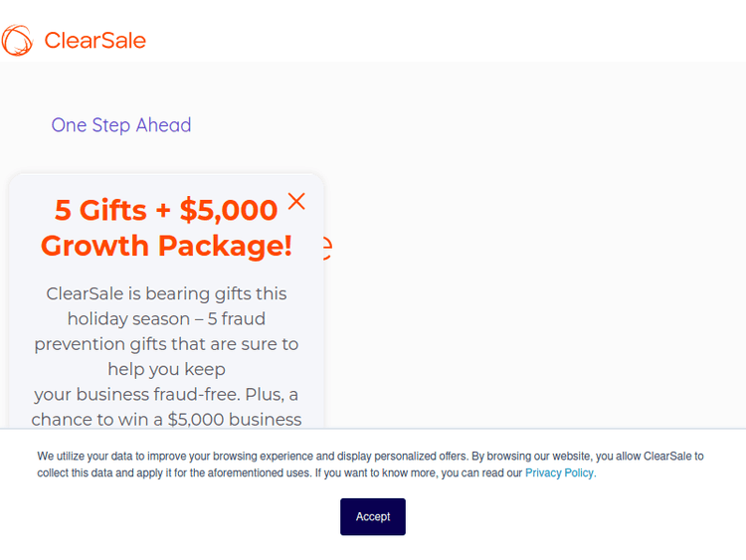Screen dimensions: 746x560
Task: Click the 'Growth Package!' heading line
Action: pyautogui.click(x=166, y=246)
